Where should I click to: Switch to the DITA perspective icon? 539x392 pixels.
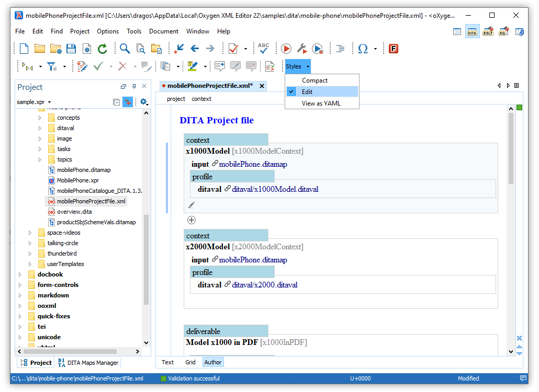(x=473, y=31)
